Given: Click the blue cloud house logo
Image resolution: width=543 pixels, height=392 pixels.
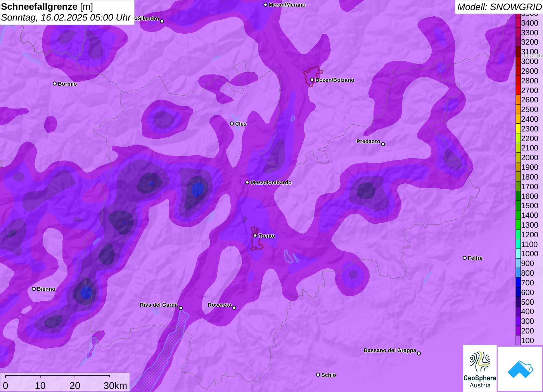Looking at the screenshot, I should 520,369.
